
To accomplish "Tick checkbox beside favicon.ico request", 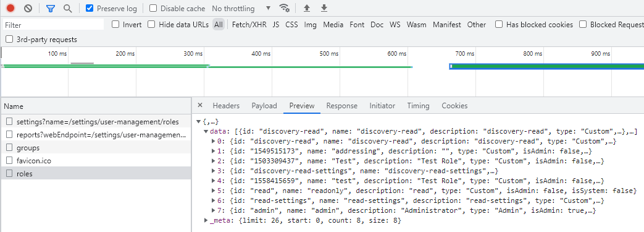I will point(9,160).
